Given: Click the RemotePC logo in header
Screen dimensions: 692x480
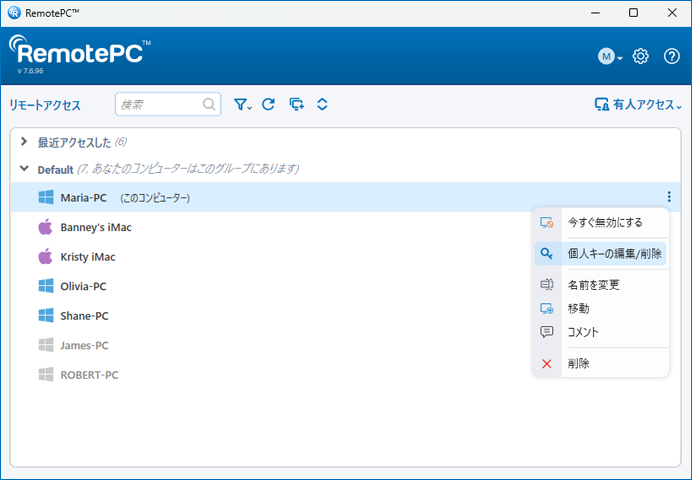Looking at the screenshot, I should coord(80,51).
